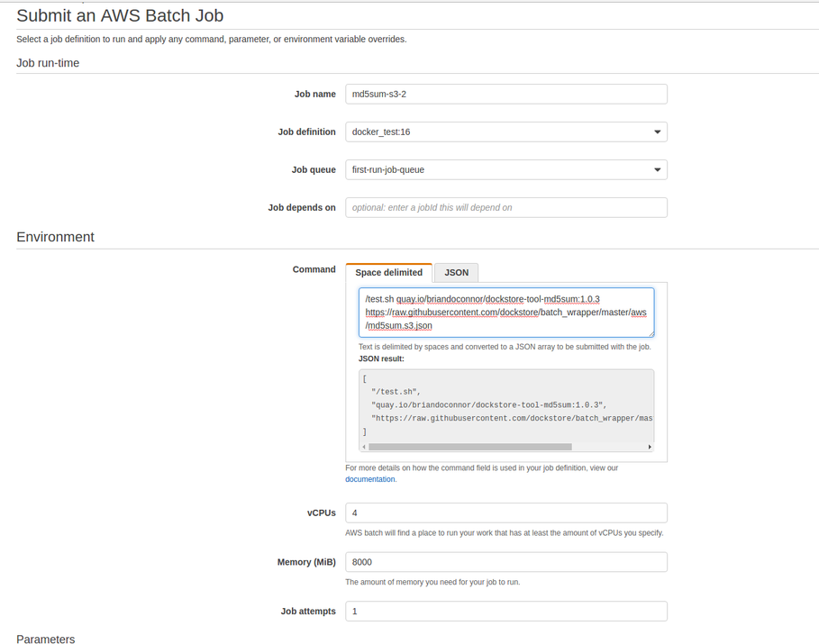Open the Job queue dropdown
The image size is (819, 644).
(x=506, y=169)
